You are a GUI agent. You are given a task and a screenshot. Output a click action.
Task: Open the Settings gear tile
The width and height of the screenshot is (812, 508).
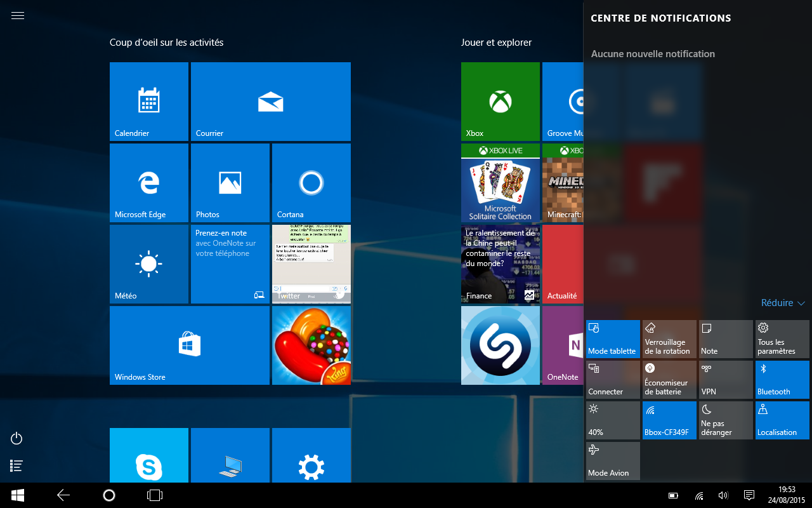point(311,455)
